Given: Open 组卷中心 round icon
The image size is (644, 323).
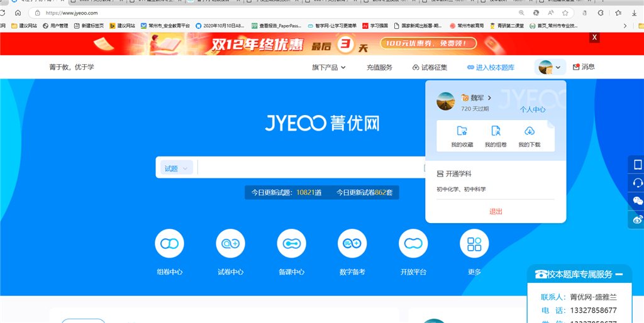Looking at the screenshot, I should pyautogui.click(x=170, y=244).
